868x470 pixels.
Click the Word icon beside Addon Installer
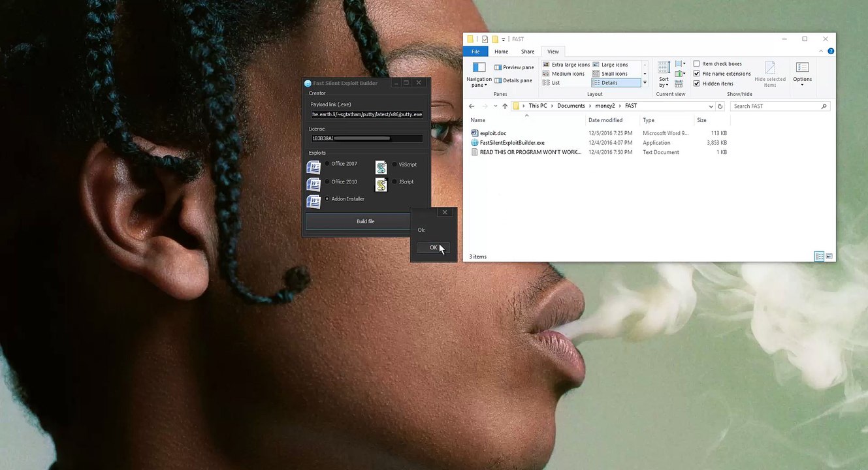pyautogui.click(x=313, y=202)
